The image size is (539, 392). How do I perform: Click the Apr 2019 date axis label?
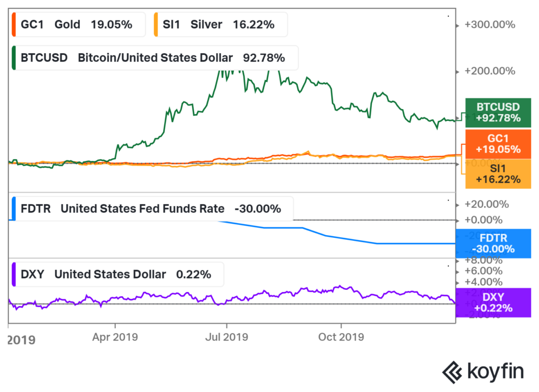point(116,337)
